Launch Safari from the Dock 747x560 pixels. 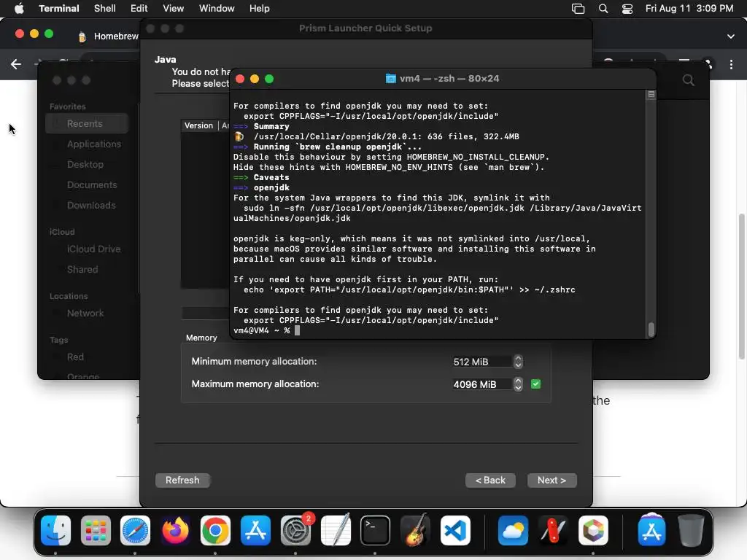pos(135,530)
